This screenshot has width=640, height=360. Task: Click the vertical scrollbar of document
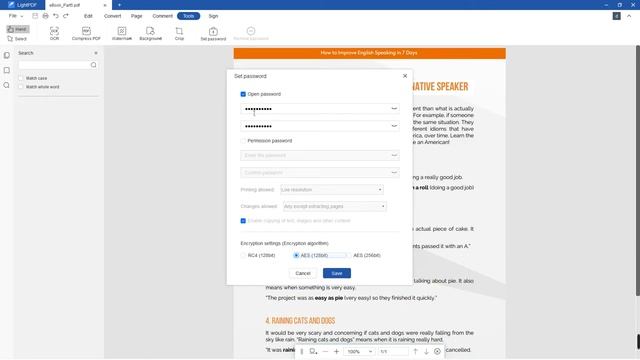coord(638,171)
